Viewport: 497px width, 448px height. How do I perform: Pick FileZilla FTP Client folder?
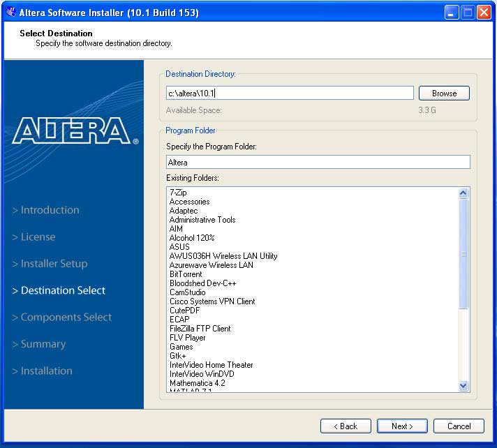(x=200, y=329)
